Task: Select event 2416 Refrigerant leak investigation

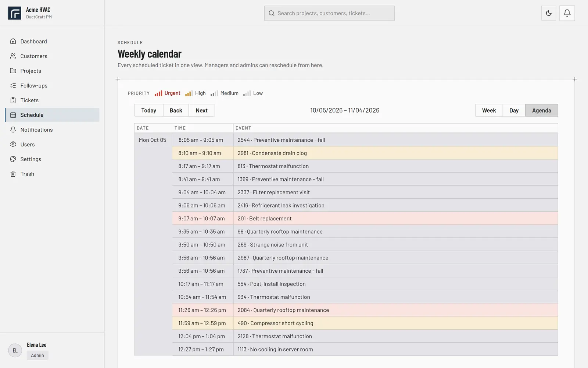Action: point(395,205)
